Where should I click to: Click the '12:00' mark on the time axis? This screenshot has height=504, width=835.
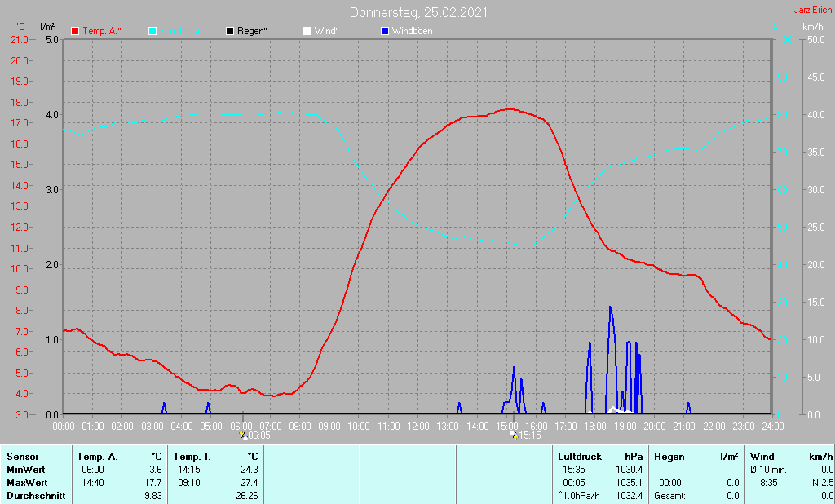click(418, 427)
